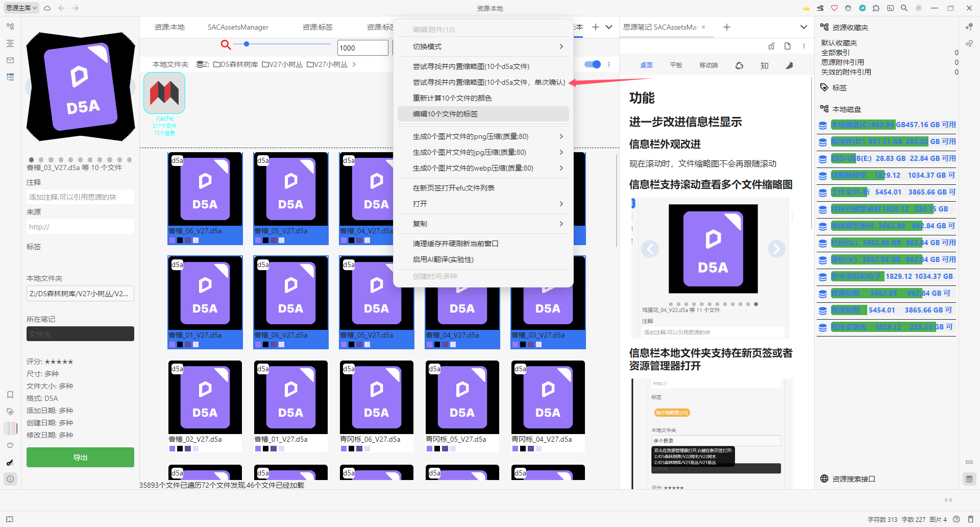
Task: Toggle appearance mode with the sun icon
Action: [x=919, y=8]
